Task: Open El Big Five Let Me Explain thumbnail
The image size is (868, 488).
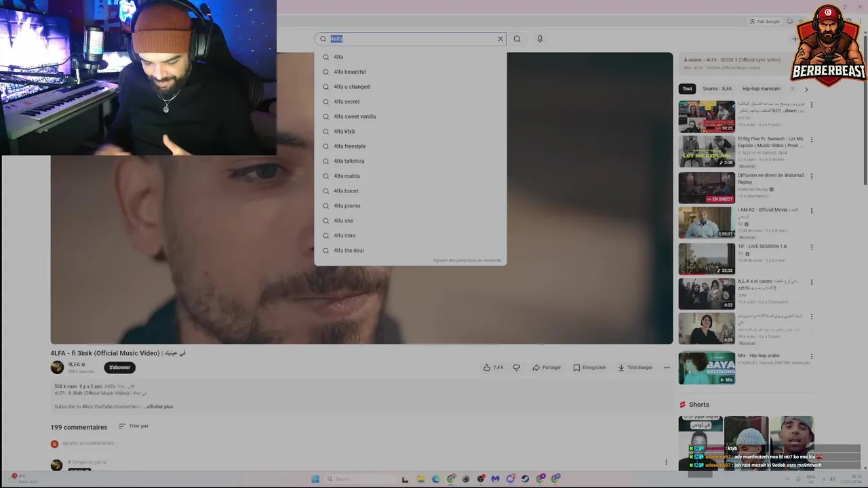Action: click(x=707, y=152)
